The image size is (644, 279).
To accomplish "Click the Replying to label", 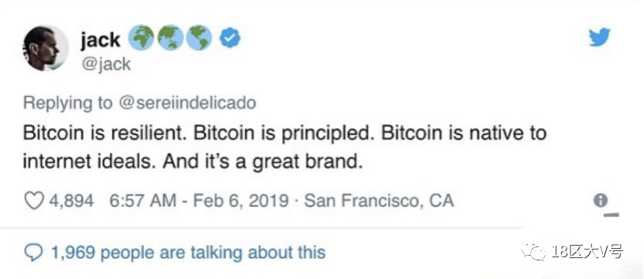I will point(67,103).
